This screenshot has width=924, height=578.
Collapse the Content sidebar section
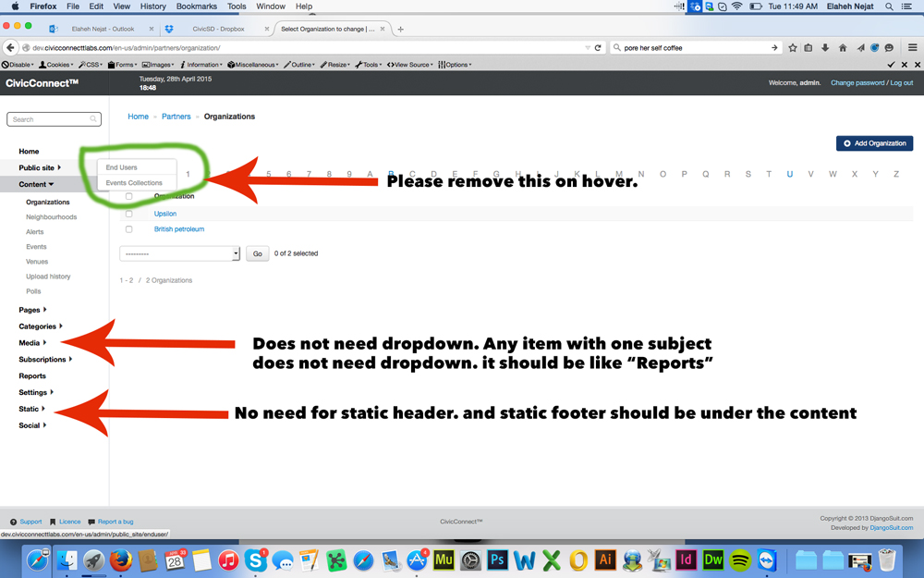36,184
